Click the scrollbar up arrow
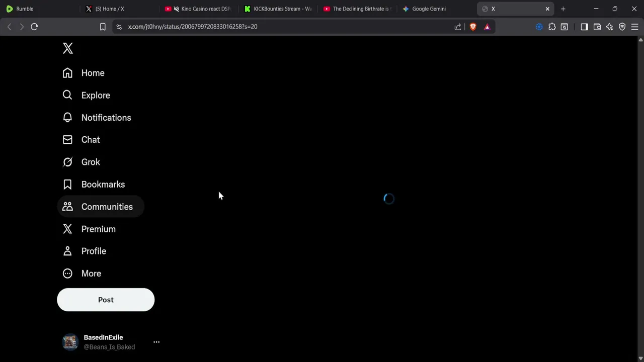 [640, 39]
